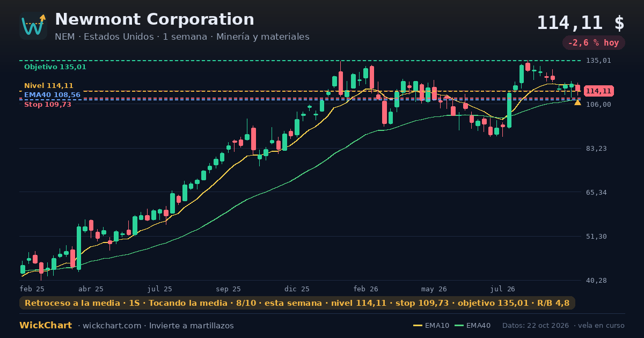Click the 40,28 axis value

(x=597, y=280)
